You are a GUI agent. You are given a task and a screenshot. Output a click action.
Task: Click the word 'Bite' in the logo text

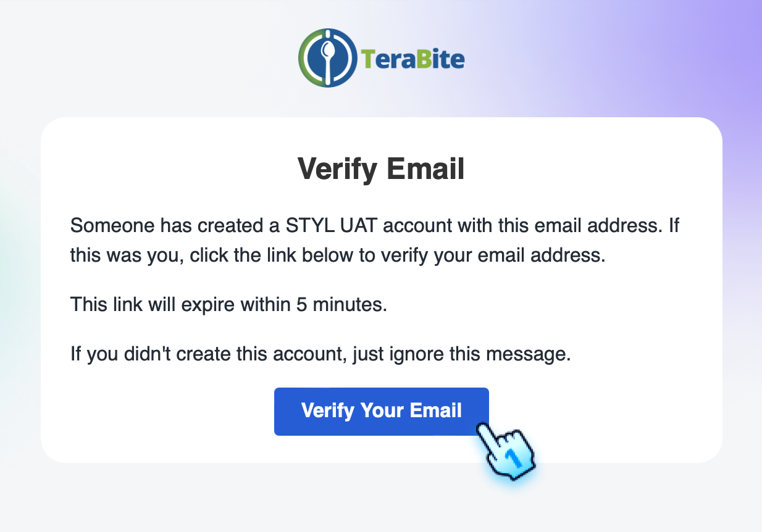(440, 57)
